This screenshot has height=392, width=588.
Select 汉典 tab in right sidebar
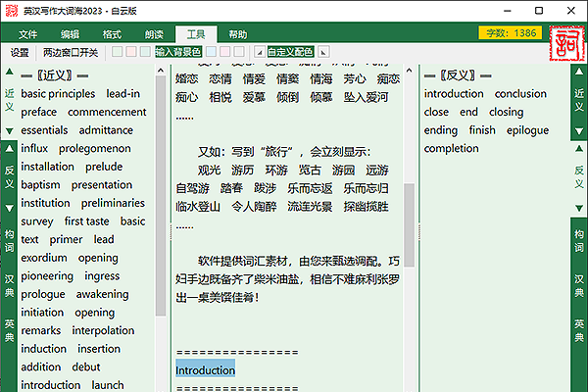pos(579,286)
